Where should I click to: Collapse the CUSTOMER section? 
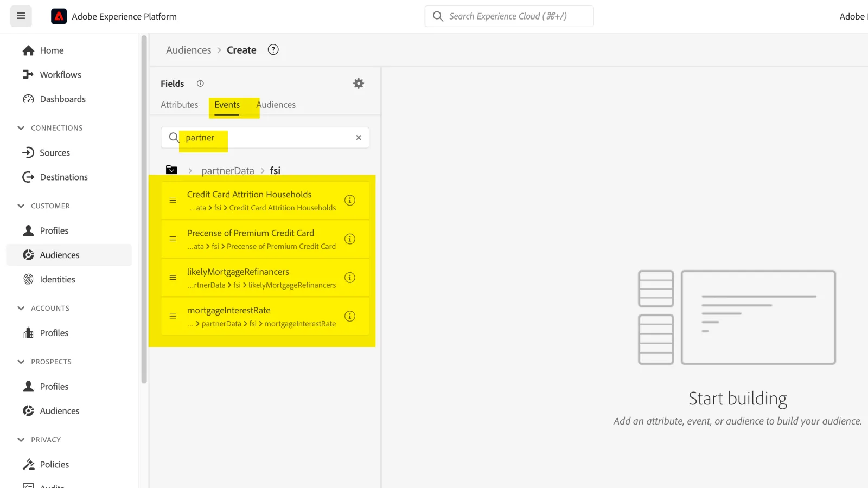tap(21, 206)
